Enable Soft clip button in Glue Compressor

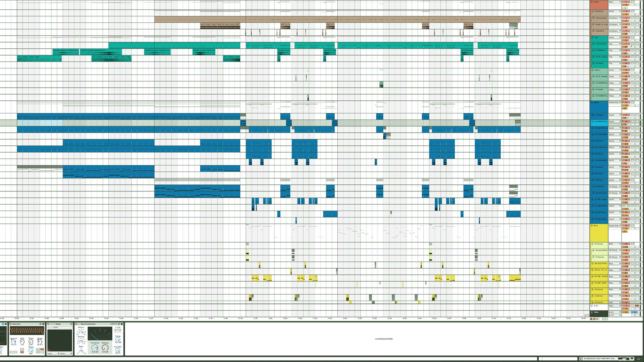[x=118, y=330]
